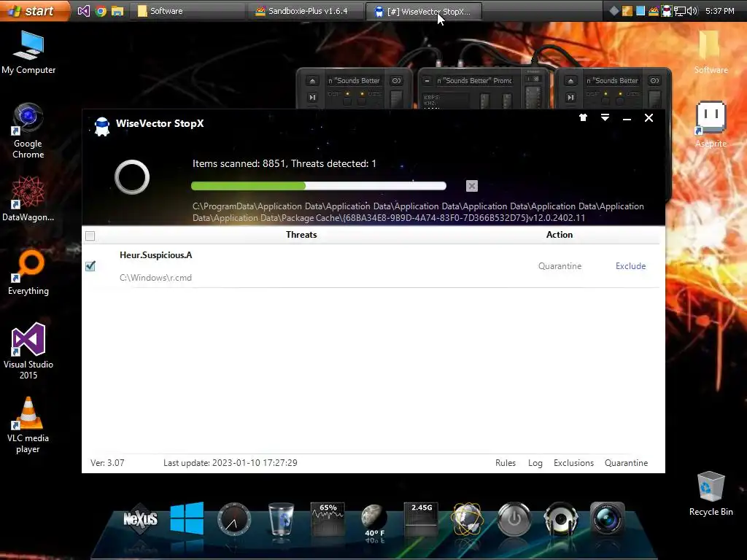This screenshot has width=747, height=560.
Task: Click the Ver: 3.07 version text
Action: pyautogui.click(x=107, y=463)
